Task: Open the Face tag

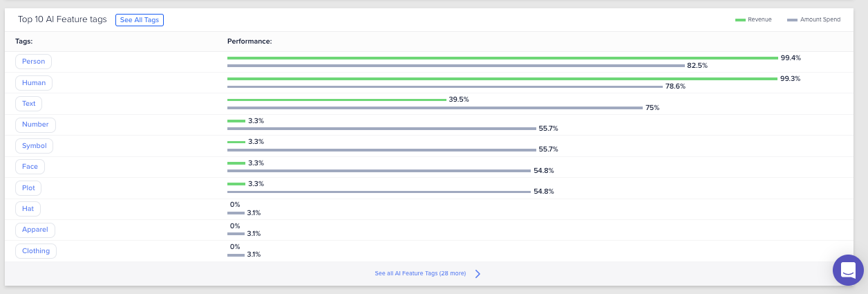Action: point(30,167)
